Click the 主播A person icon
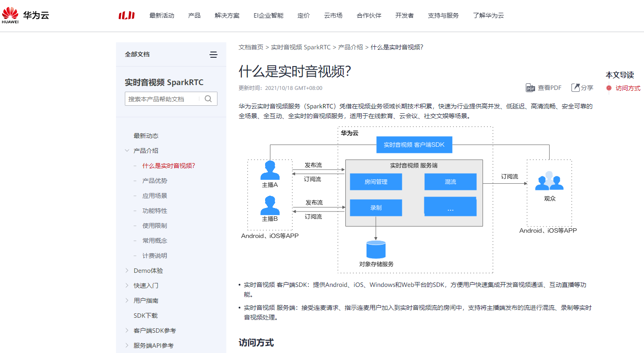The image size is (644, 353). 270,170
